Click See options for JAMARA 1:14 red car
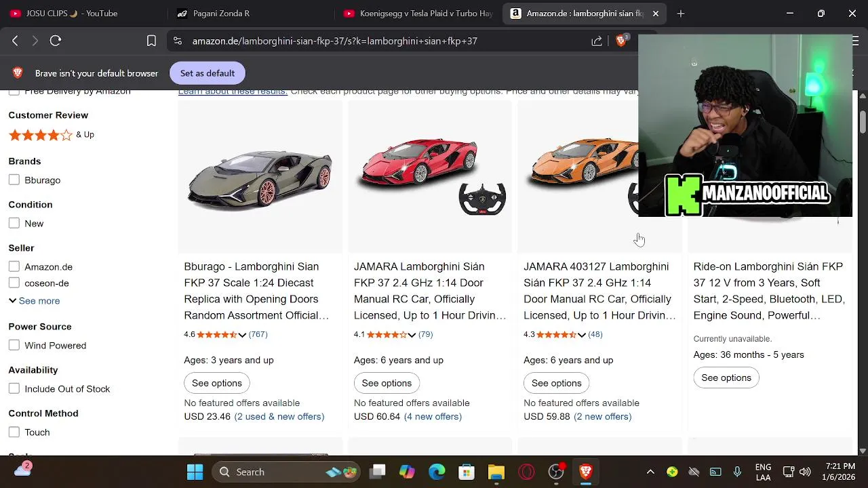868x488 pixels. [x=387, y=383]
